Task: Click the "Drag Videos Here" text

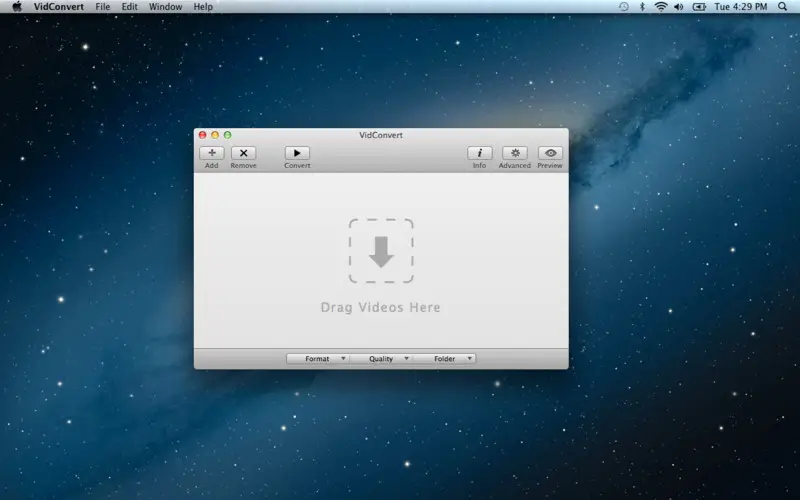Action: [x=381, y=307]
